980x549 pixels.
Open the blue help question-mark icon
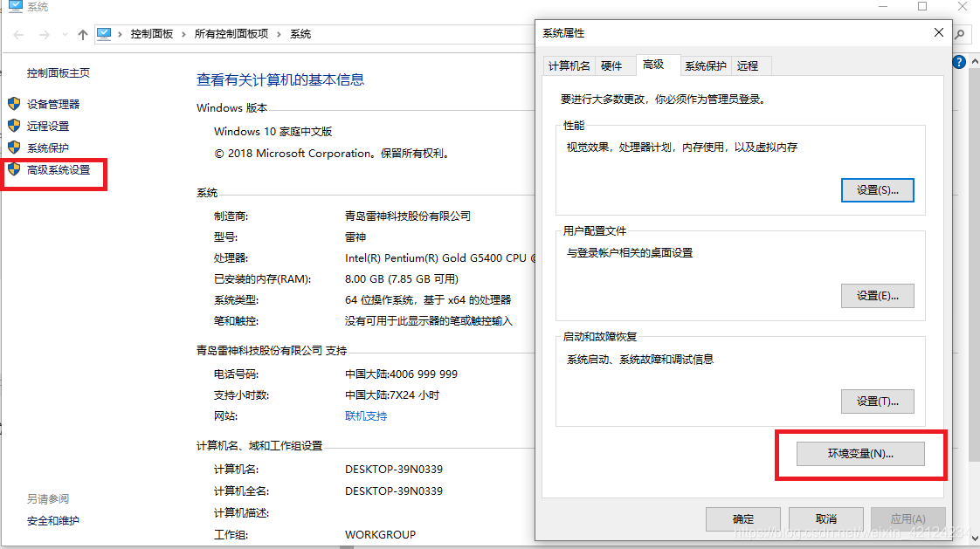point(959,62)
